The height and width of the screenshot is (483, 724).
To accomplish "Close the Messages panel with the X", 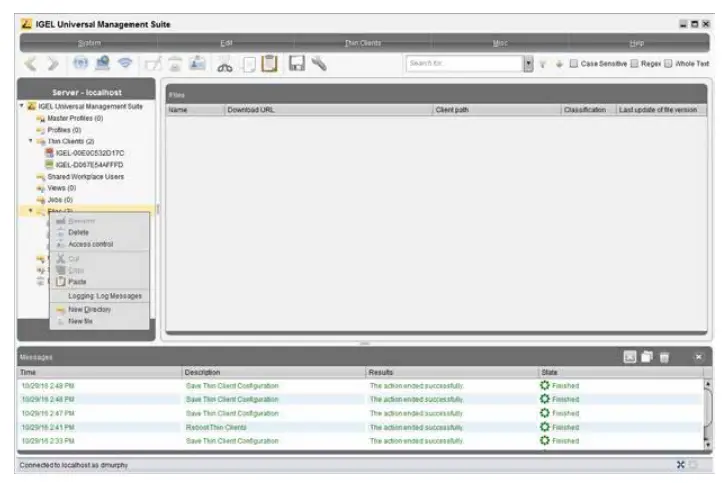I will 699,357.
